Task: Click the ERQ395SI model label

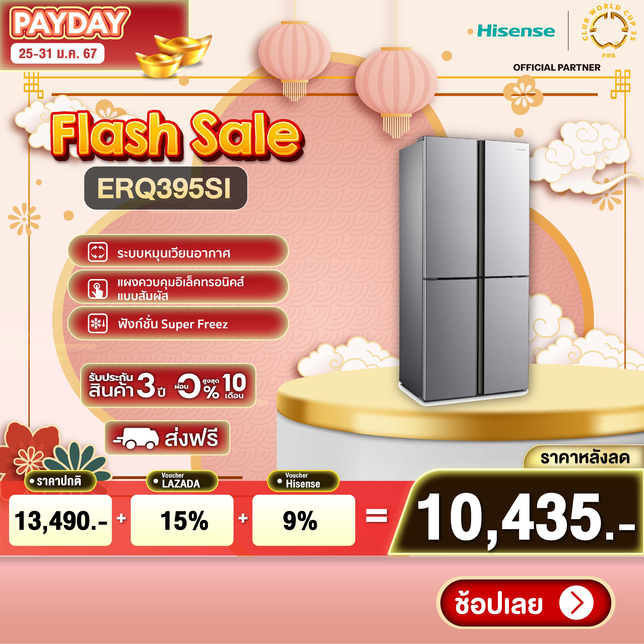Action: point(165,188)
